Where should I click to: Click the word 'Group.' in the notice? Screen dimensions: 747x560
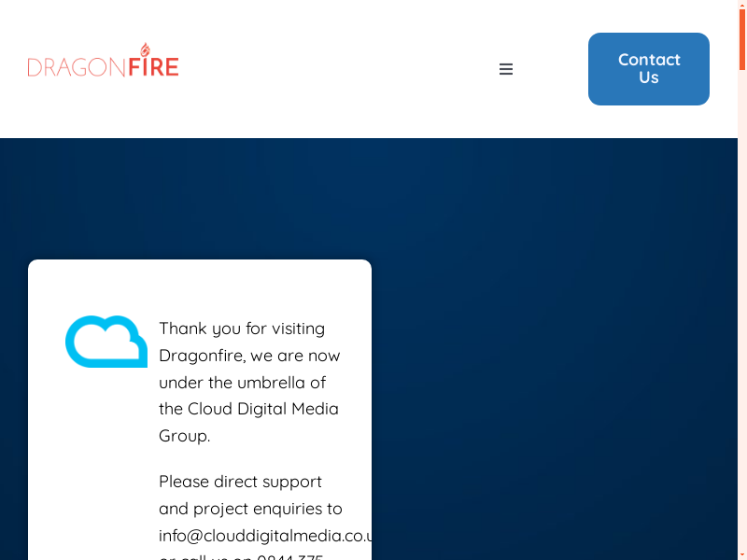(184, 436)
